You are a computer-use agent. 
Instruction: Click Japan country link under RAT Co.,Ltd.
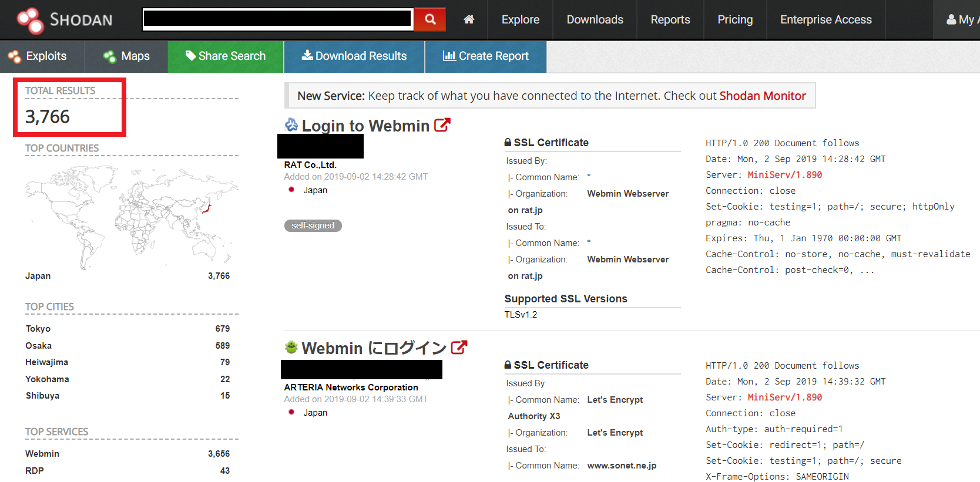point(316,190)
